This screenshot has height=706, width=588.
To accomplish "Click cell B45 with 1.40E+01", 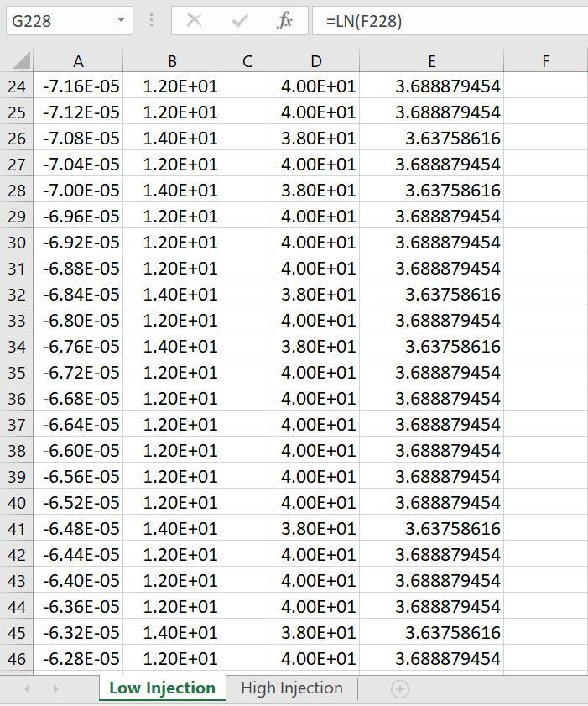I will tap(172, 633).
